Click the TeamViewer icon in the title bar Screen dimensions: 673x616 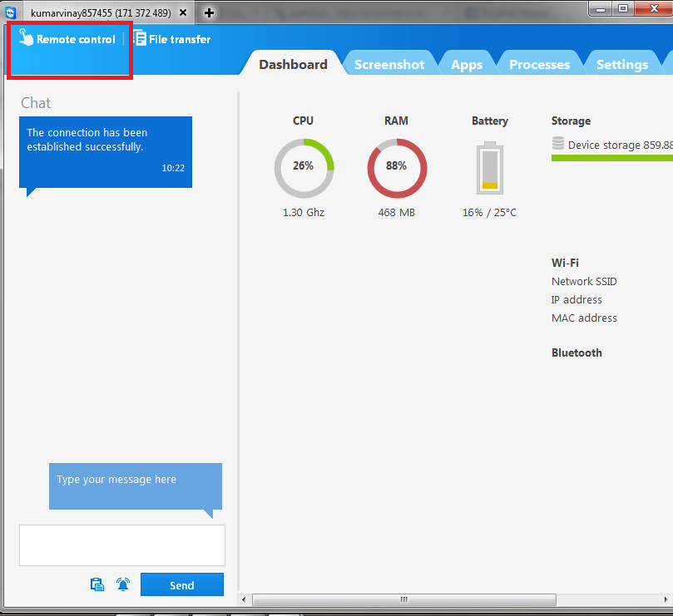click(x=11, y=12)
